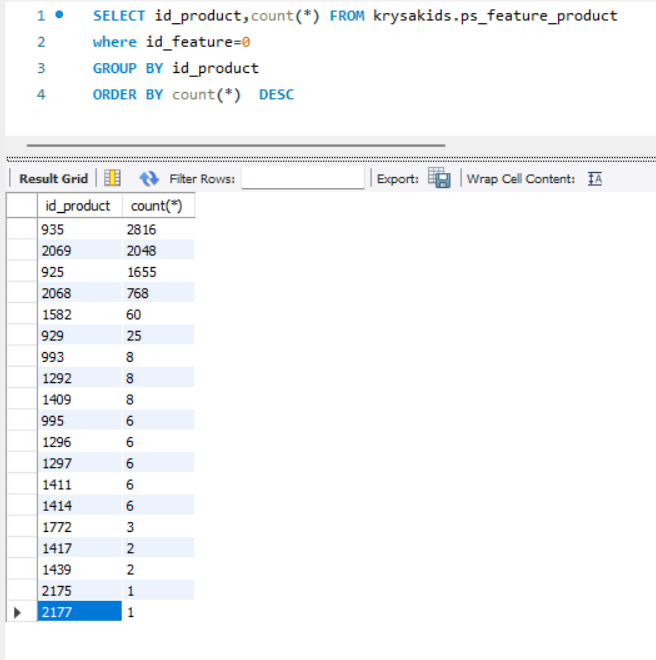656x660 pixels.
Task: Click the blue statement marker on line 1
Action: pos(59,15)
